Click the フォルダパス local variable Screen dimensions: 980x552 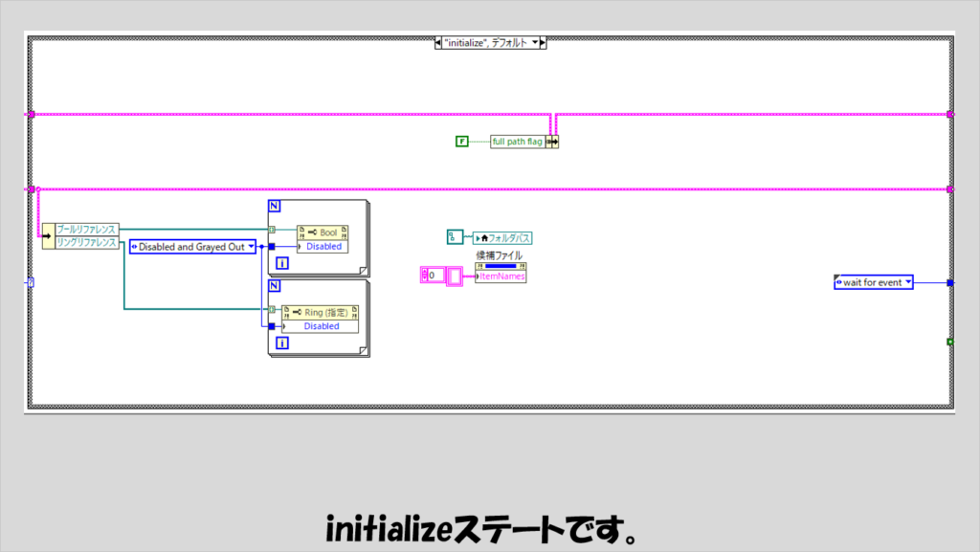[x=504, y=237]
